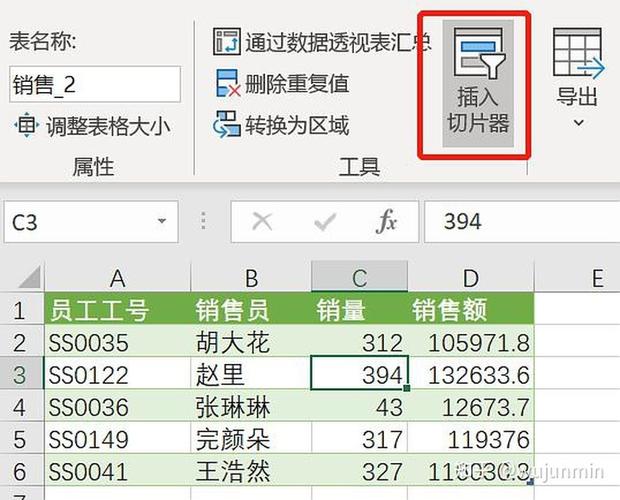Select row 1 header
The image size is (620, 500).
pos(21,309)
